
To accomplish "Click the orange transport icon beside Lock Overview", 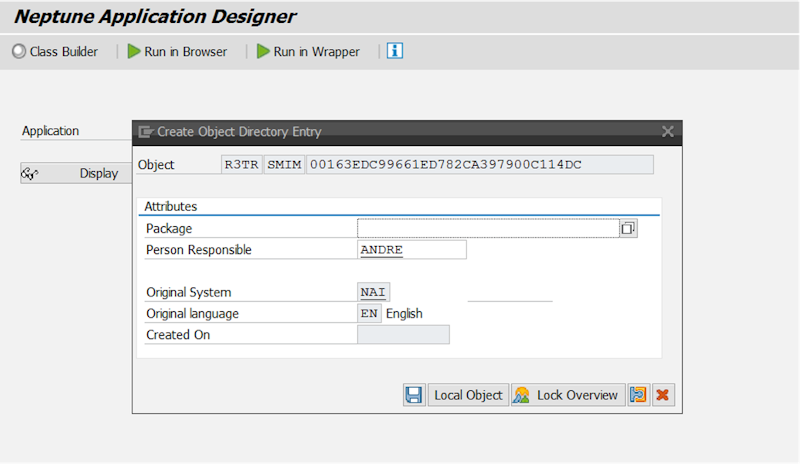I will click(638, 395).
